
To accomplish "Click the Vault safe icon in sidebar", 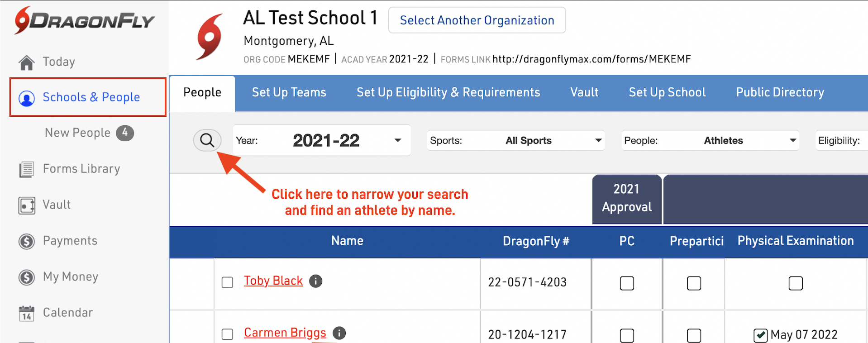I will coord(27,205).
